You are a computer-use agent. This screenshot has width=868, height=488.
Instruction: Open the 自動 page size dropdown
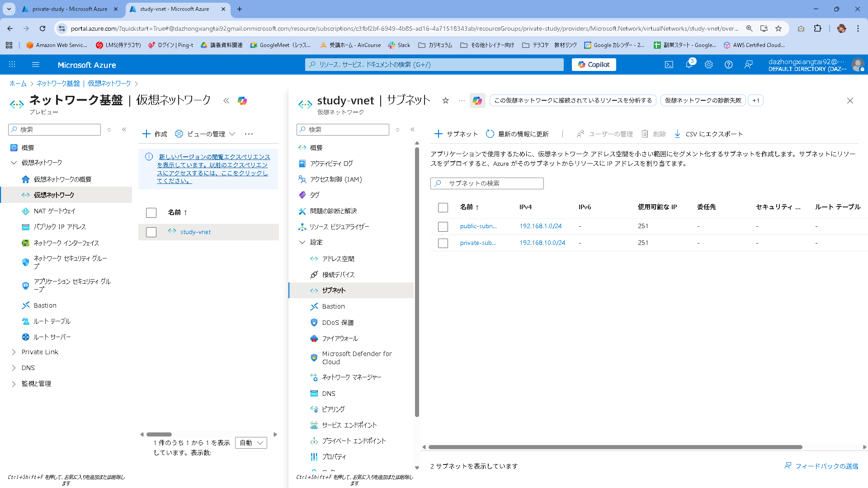pyautogui.click(x=251, y=443)
